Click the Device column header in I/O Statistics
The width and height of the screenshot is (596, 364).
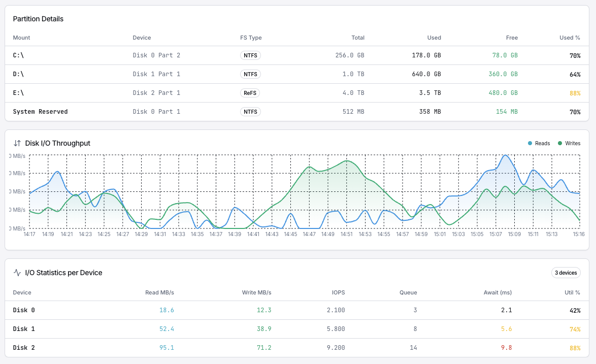click(22, 292)
